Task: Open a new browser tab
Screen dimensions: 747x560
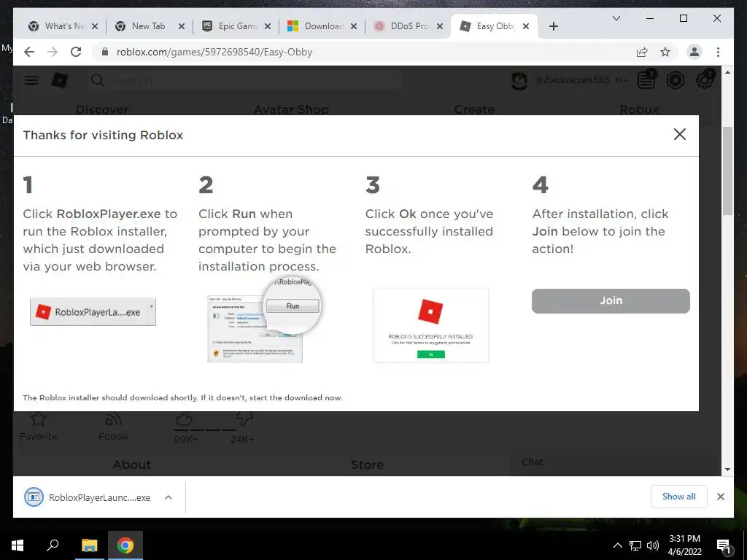Action: coord(553,26)
